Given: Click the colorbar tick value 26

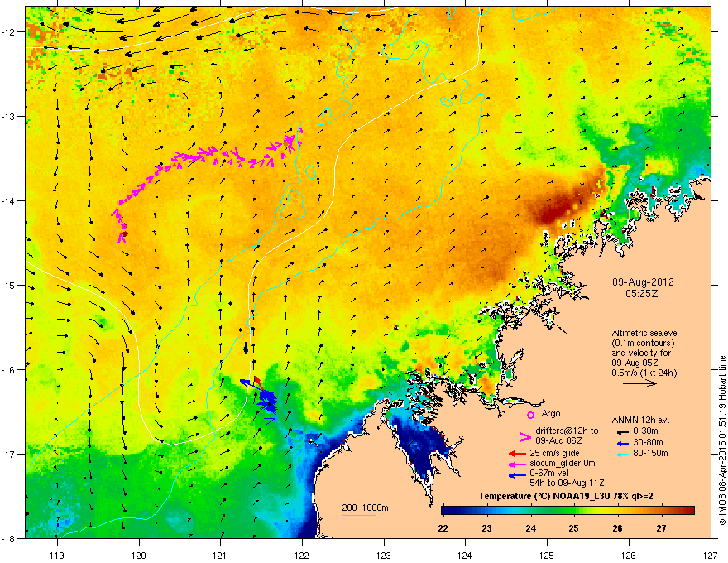Looking at the screenshot, I should pyautogui.click(x=617, y=528).
